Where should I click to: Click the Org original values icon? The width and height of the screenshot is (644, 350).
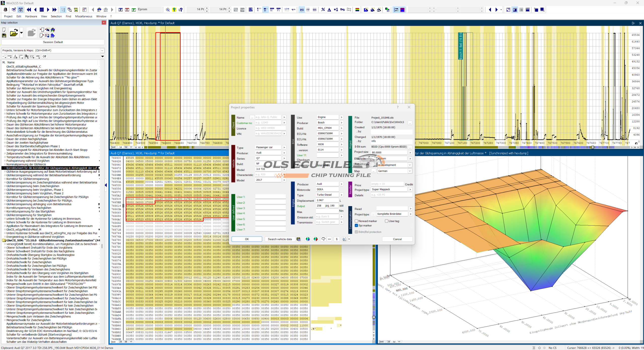coord(342,10)
